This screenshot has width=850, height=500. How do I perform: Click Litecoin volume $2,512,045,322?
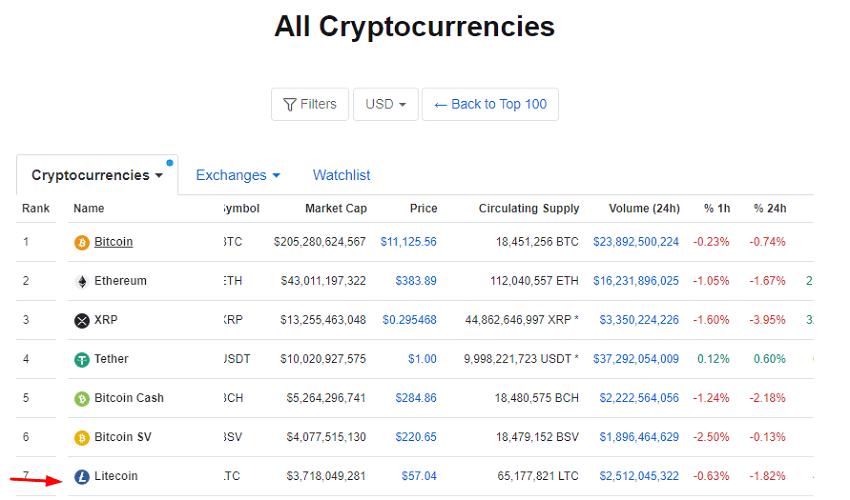coord(639,476)
